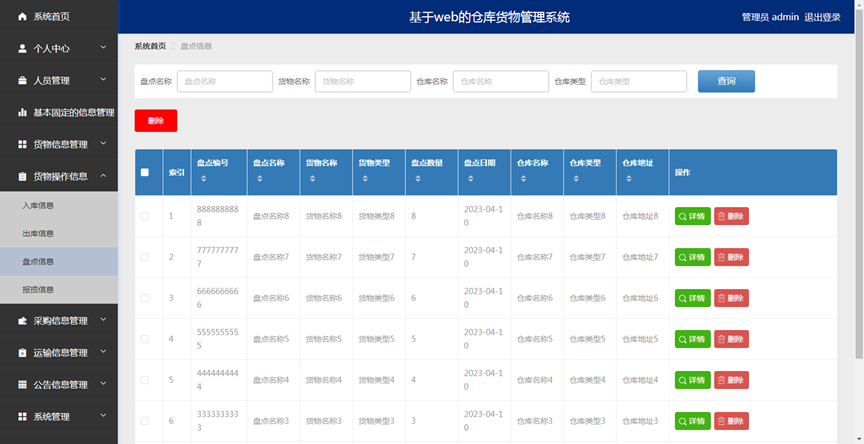The height and width of the screenshot is (444, 864).
Task: Click the home icon beside 系统首页
Action: point(22,17)
